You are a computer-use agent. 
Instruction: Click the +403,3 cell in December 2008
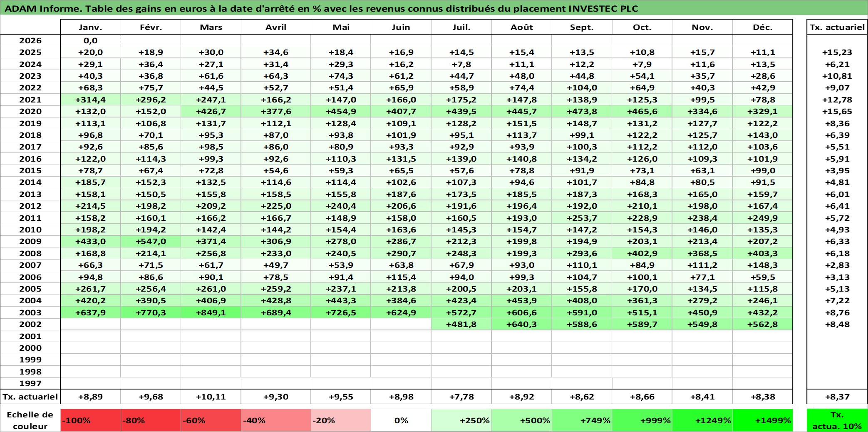[x=763, y=253]
